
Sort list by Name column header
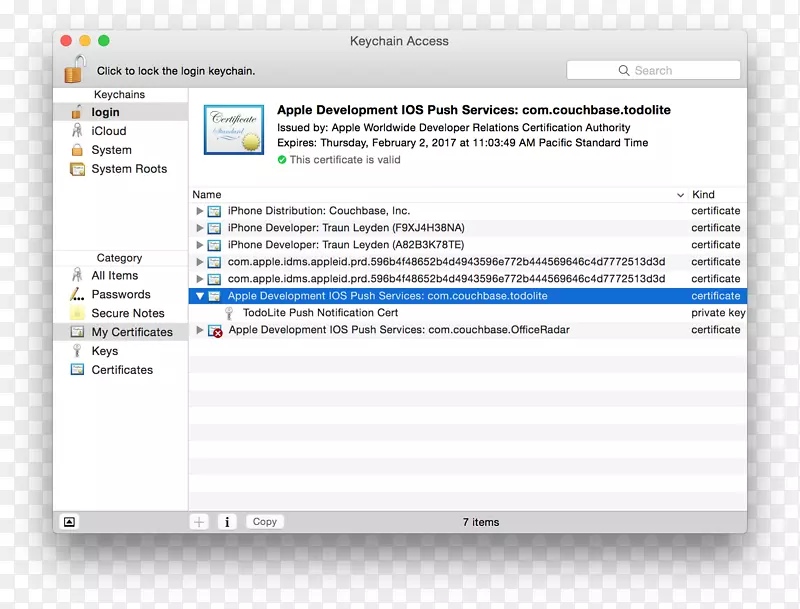(207, 195)
